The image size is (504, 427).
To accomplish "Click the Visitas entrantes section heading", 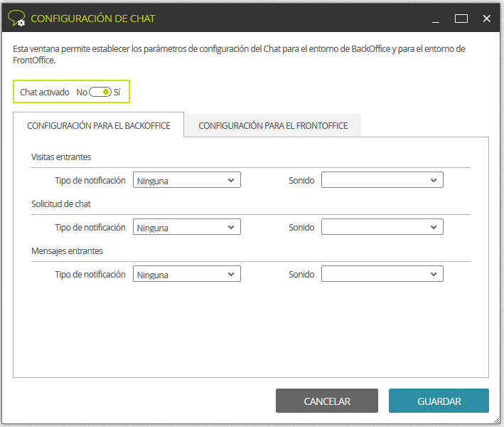I will tap(61, 157).
